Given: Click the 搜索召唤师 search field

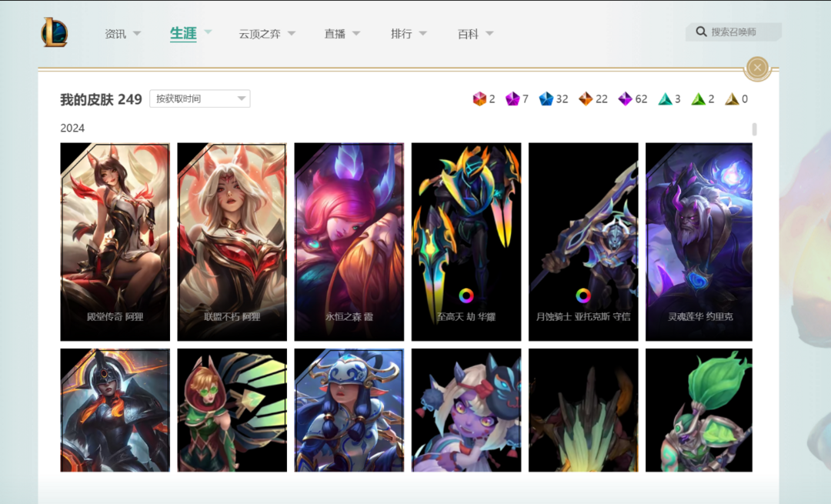Looking at the screenshot, I should [x=733, y=32].
